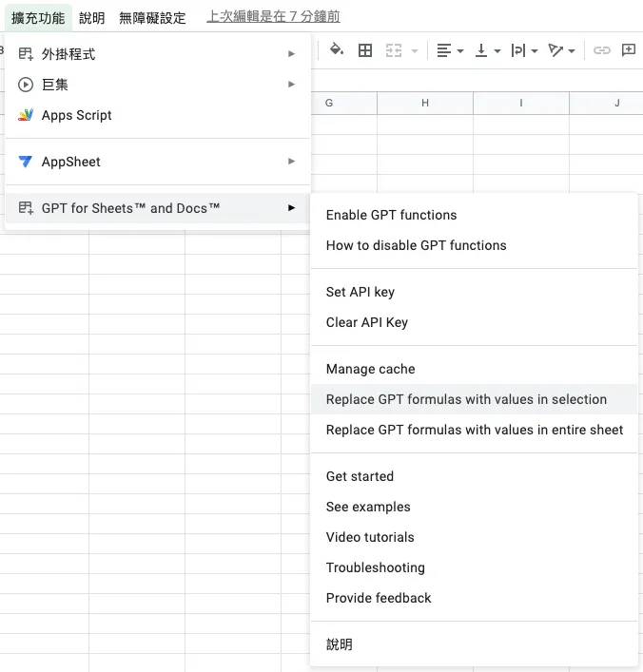This screenshot has height=672, width=643.
Task: Open the 無障礙設定 menu
Action: click(152, 17)
